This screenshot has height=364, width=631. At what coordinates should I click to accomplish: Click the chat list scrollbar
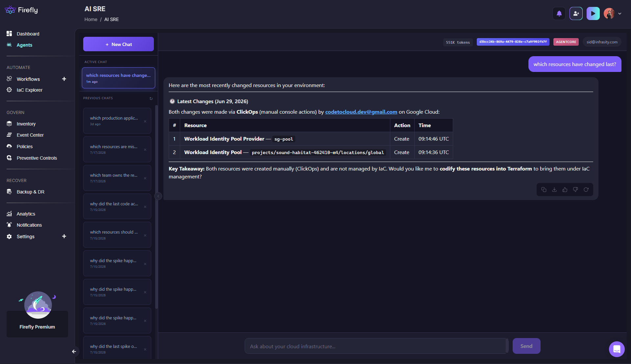click(x=156, y=207)
